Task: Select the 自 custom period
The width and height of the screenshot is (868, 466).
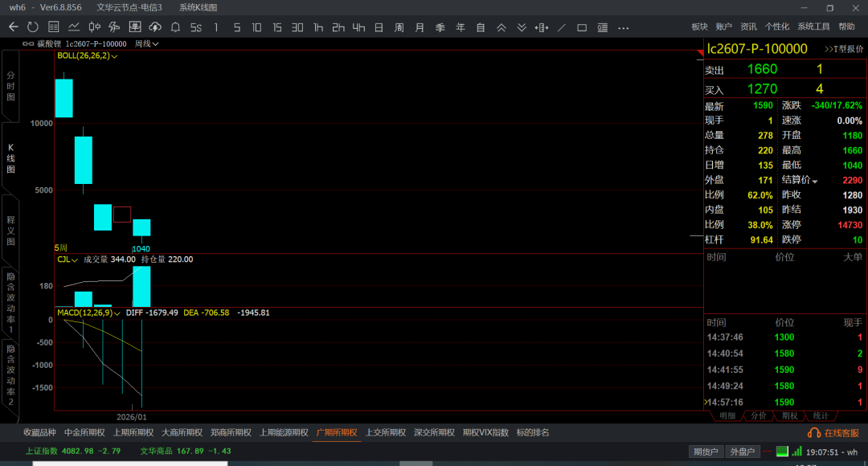Action: pos(481,27)
